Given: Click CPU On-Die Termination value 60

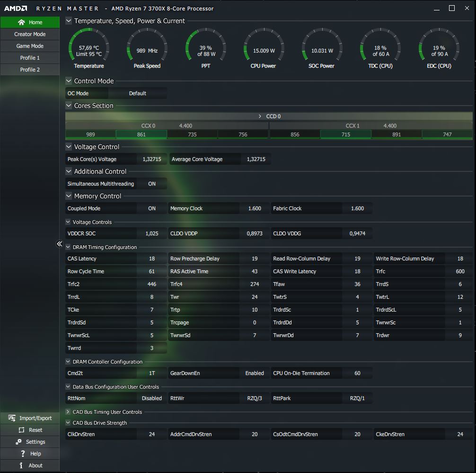Looking at the screenshot, I should point(357,373).
